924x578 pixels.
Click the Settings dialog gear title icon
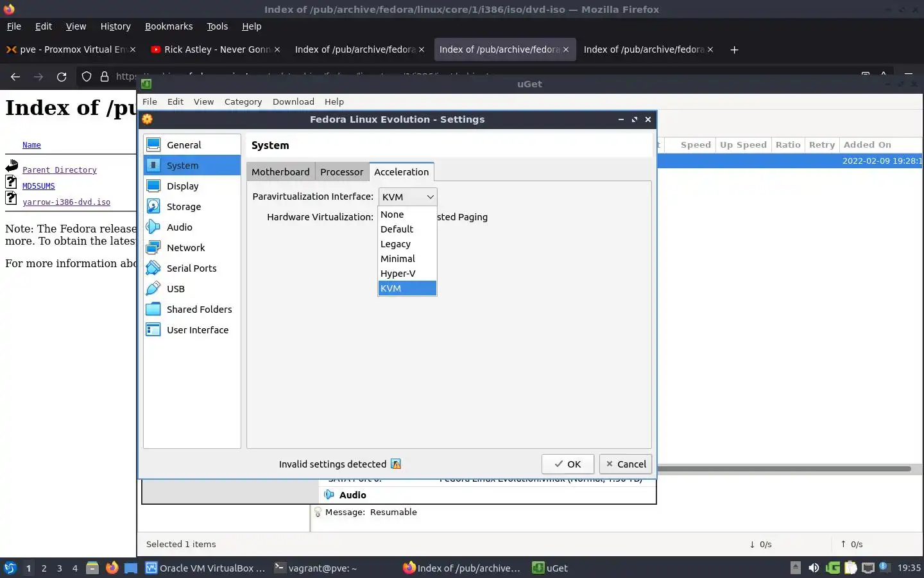pyautogui.click(x=148, y=119)
